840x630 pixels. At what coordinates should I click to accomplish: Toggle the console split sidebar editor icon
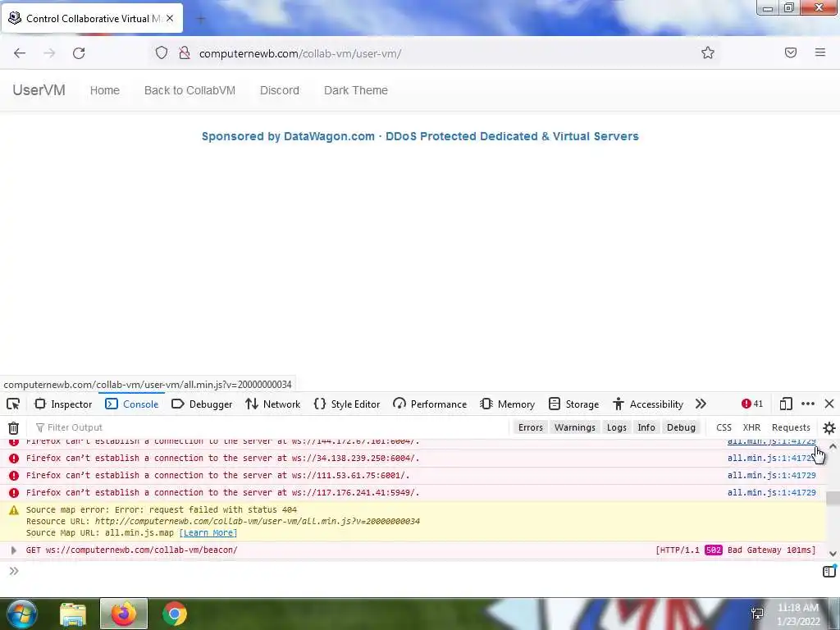coord(829,571)
